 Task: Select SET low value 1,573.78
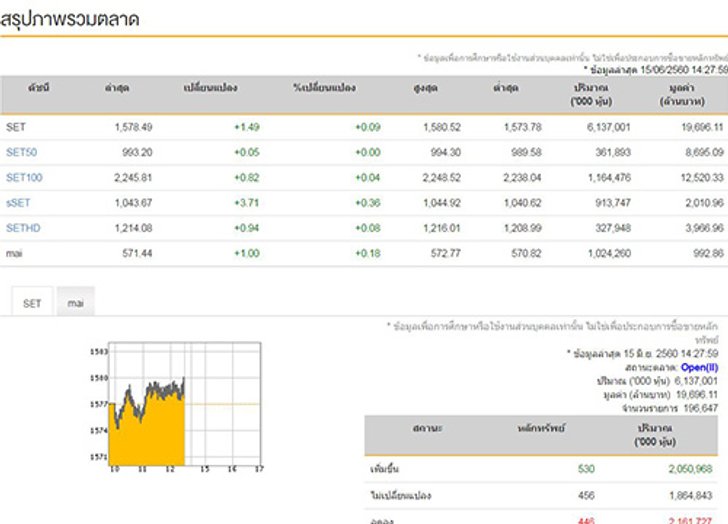(522, 127)
